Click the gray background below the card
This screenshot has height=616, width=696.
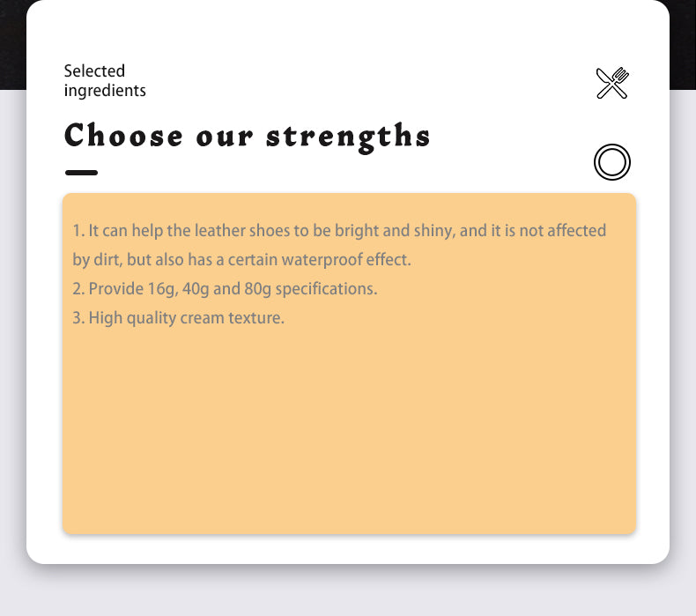(349, 592)
